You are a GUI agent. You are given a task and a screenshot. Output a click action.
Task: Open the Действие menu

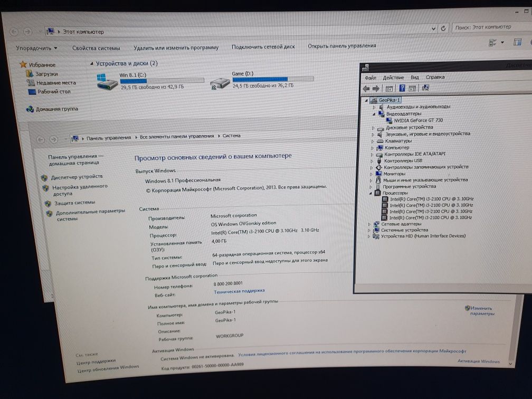click(x=393, y=78)
